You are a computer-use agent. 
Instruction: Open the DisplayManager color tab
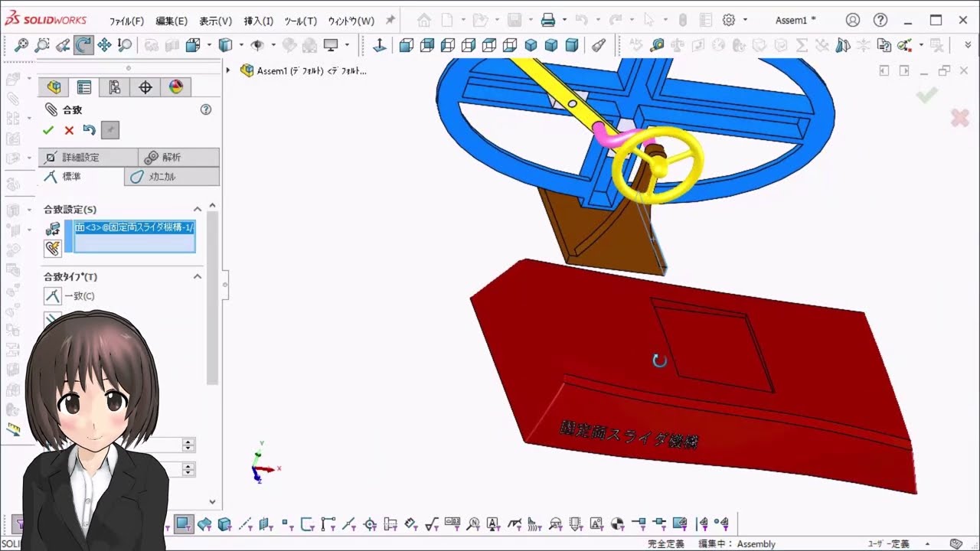click(x=176, y=87)
